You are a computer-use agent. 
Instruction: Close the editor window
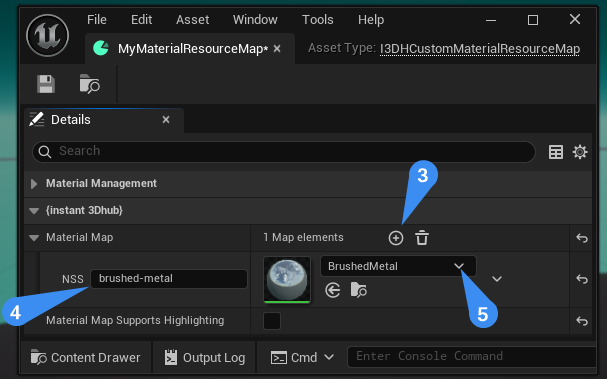[x=575, y=19]
